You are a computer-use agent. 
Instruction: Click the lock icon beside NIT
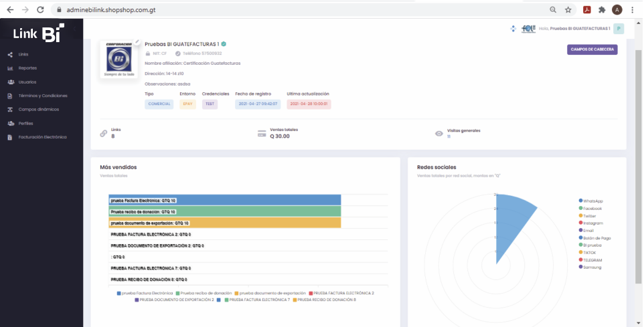pos(148,53)
